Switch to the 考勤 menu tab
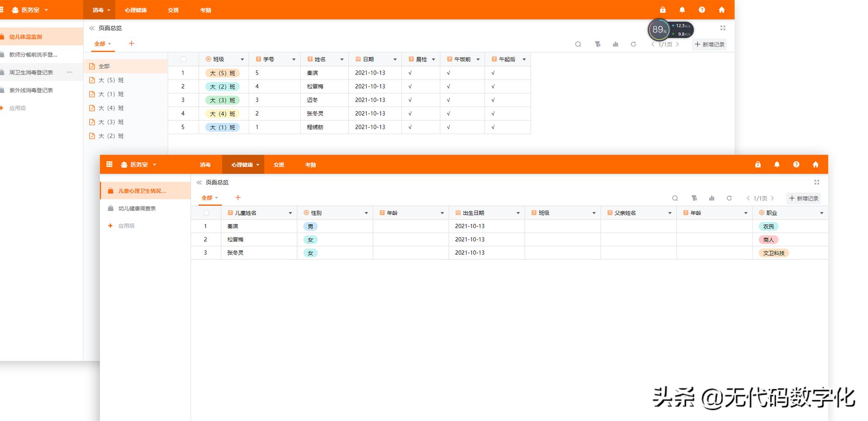This screenshot has height=421, width=868. point(206,9)
